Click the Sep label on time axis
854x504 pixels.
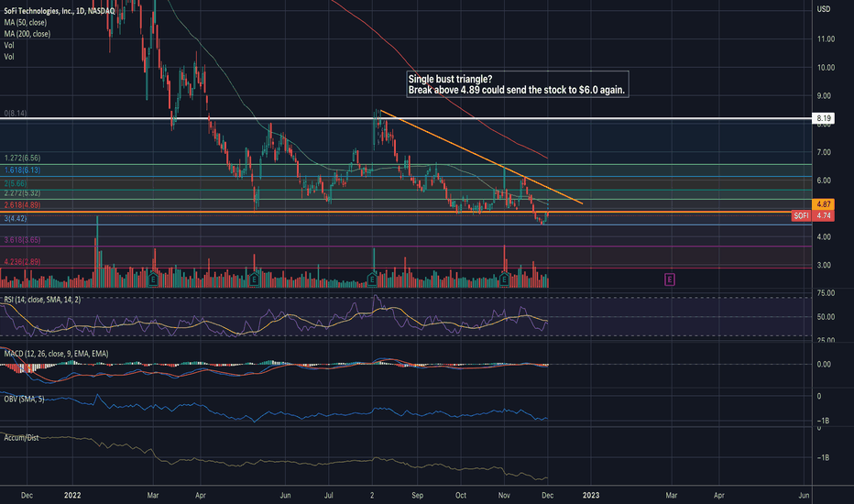(418, 495)
